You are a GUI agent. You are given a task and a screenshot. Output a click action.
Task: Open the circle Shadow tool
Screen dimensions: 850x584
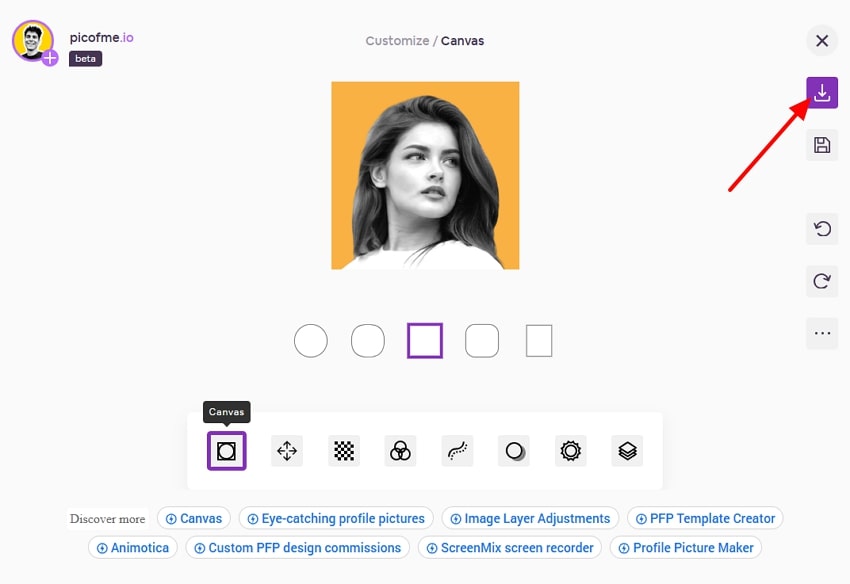(514, 451)
